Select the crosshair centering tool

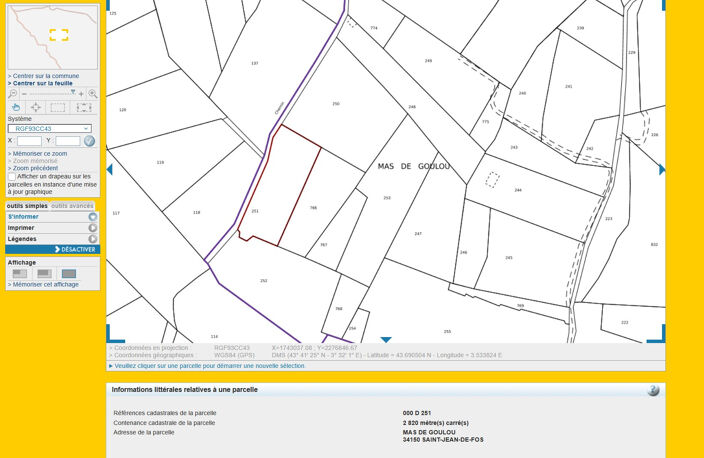36,107
